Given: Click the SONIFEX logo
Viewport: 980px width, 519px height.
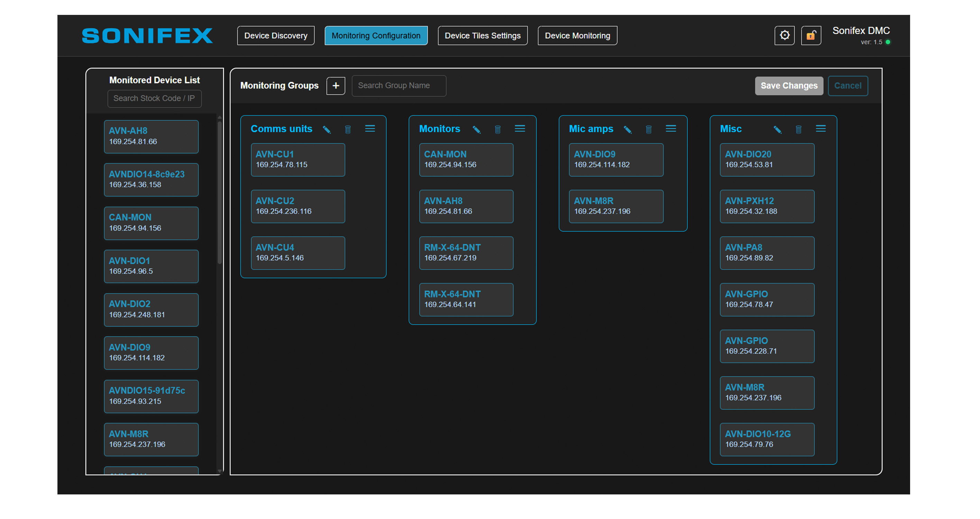Looking at the screenshot, I should point(147,35).
